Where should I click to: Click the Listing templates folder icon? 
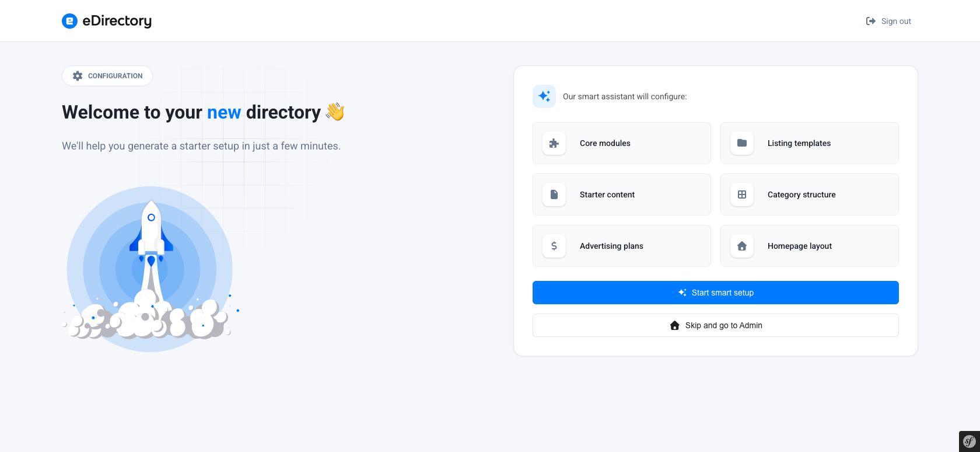pos(742,143)
